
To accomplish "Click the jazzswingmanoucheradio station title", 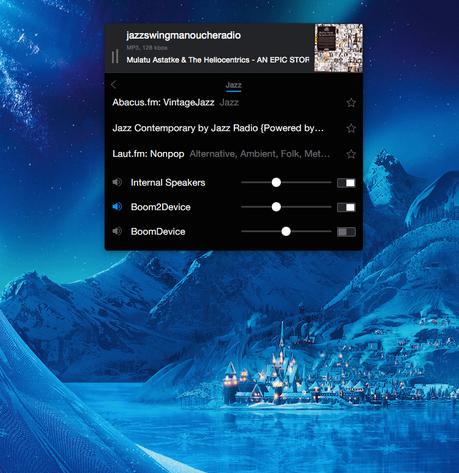I will (183, 35).
